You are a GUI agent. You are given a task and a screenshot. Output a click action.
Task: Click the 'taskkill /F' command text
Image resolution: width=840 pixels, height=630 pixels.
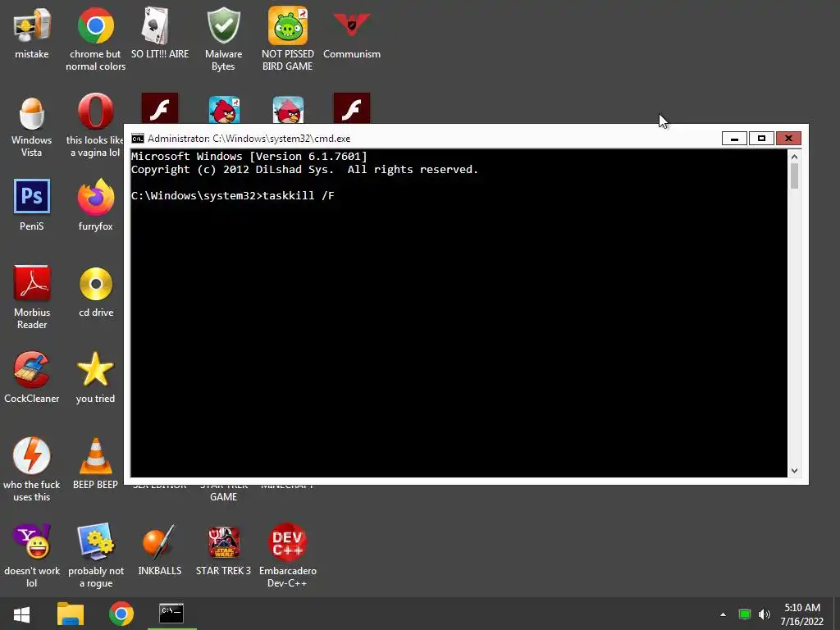pyautogui.click(x=299, y=195)
